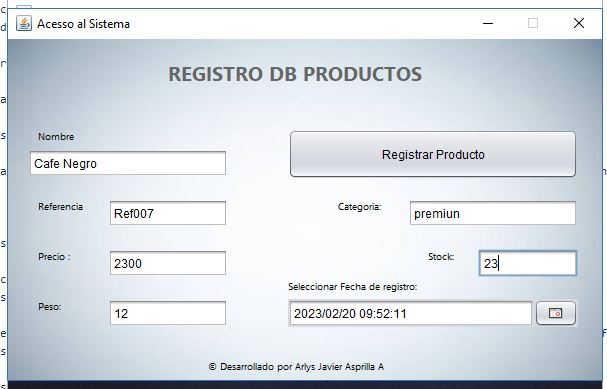Image resolution: width=607 pixels, height=389 pixels.
Task: Click the registration date field 2023/02/20
Action: pyautogui.click(x=410, y=313)
